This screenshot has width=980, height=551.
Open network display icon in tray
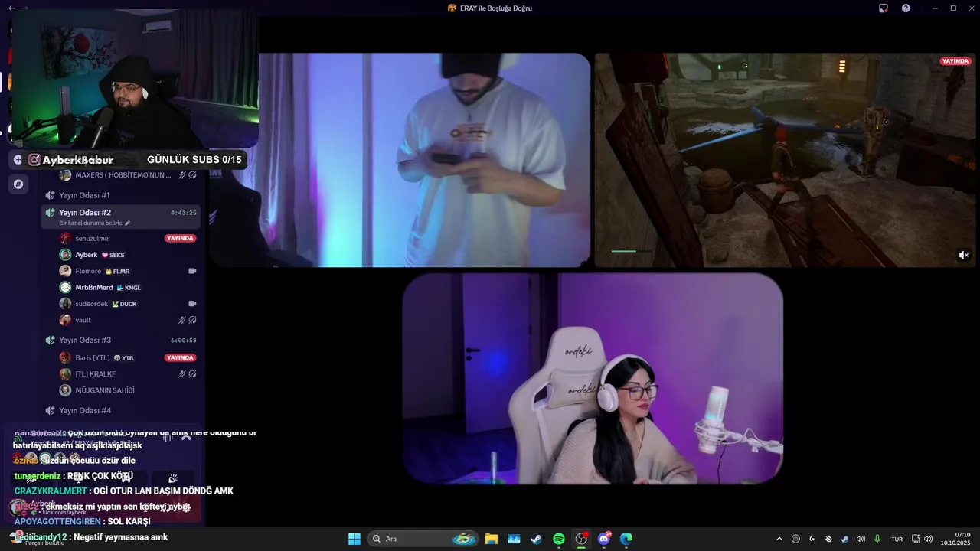point(916,539)
